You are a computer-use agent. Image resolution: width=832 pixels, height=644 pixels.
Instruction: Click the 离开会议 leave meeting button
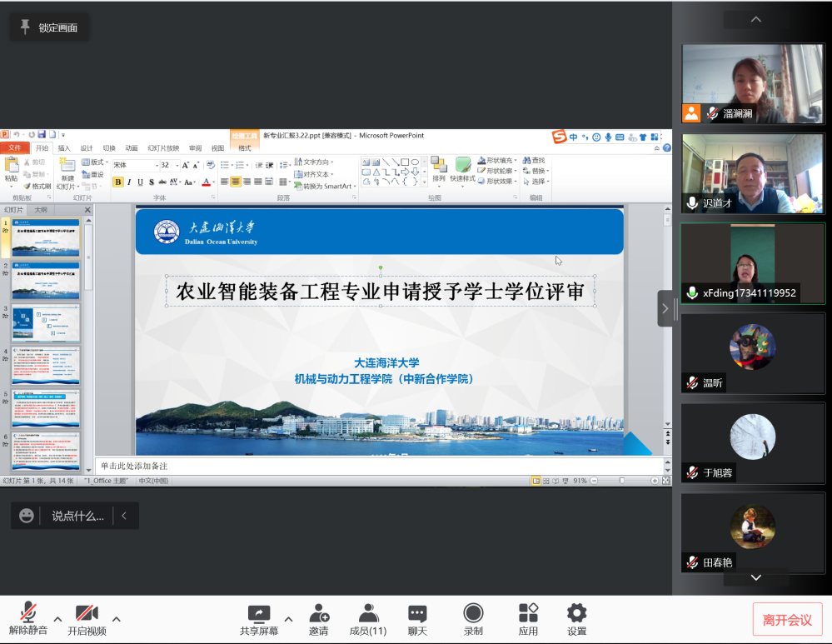[x=787, y=620]
